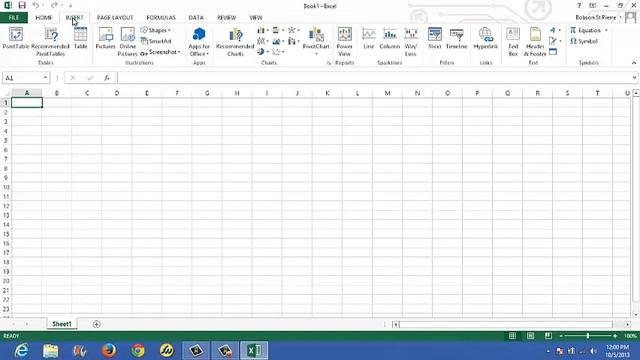Insert a Table
This screenshot has height=360, width=640.
(80, 38)
